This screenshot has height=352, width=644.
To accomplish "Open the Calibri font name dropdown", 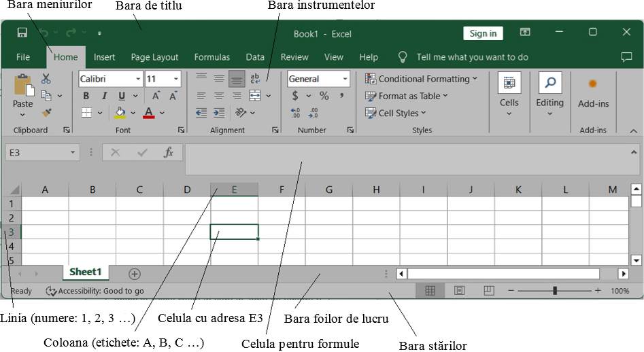I will point(138,79).
